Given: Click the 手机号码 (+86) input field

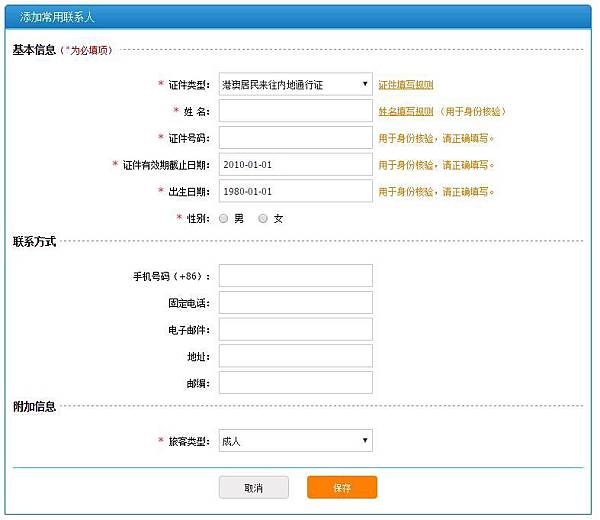Looking at the screenshot, I should pos(295,275).
